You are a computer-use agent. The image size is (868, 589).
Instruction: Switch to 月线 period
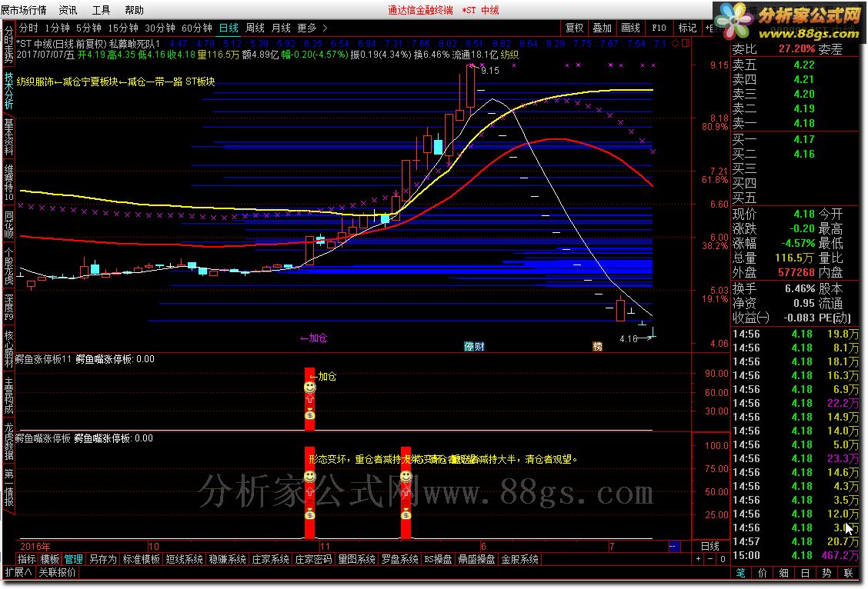281,28
